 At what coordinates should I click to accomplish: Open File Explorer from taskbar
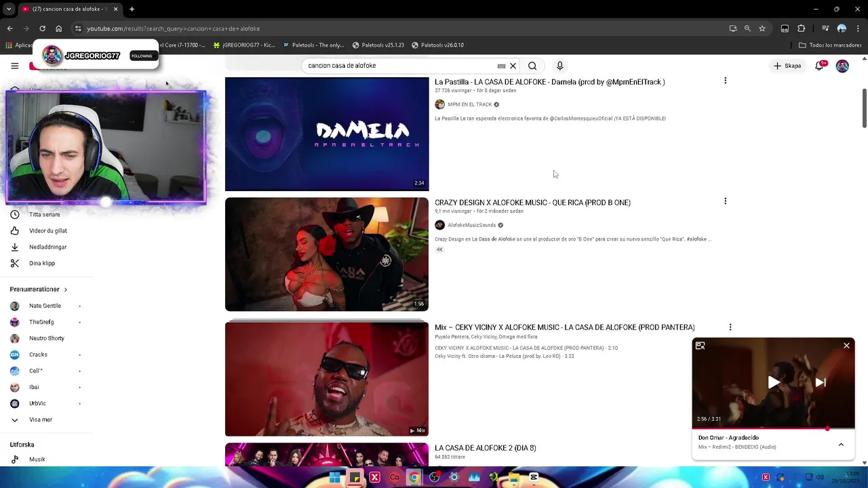coord(514,478)
